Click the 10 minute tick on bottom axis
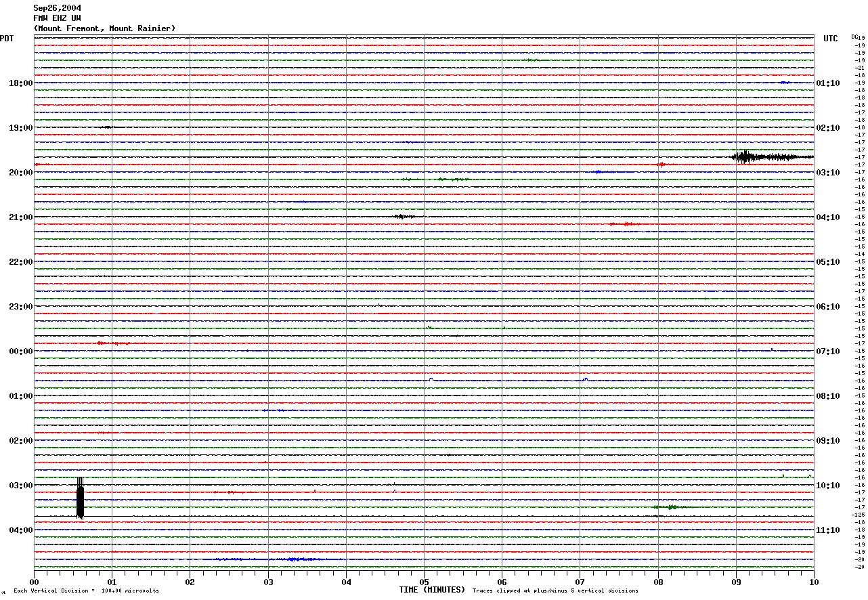 814,581
